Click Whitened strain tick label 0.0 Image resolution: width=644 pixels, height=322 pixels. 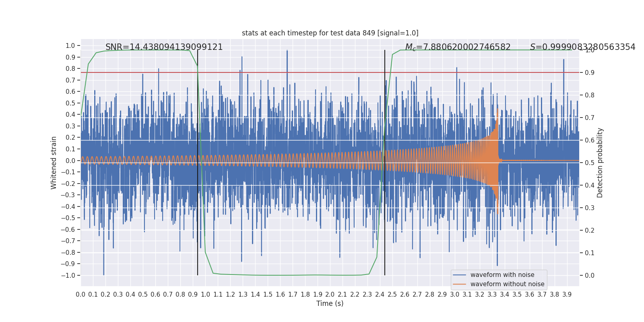(x=70, y=161)
